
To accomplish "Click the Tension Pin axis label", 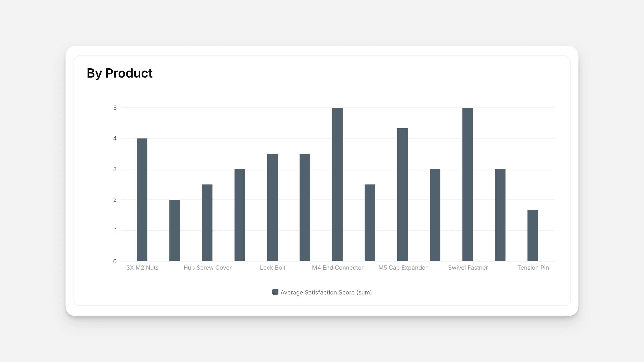I will (533, 268).
